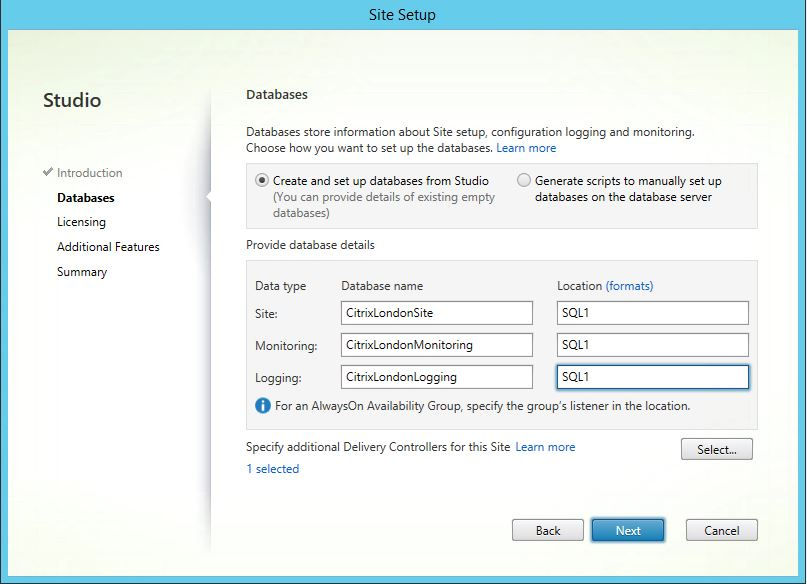This screenshot has height=584, width=807.
Task: Click the Site: row label
Action: click(266, 314)
